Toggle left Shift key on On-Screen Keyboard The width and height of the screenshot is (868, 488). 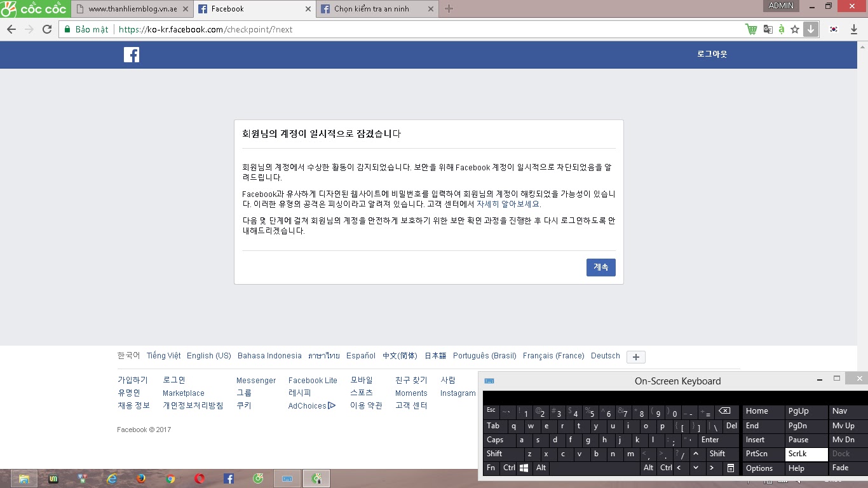click(502, 454)
